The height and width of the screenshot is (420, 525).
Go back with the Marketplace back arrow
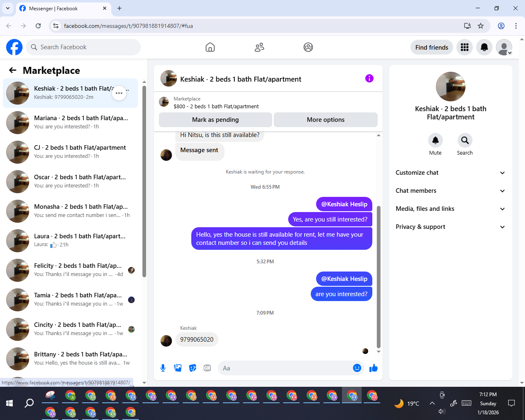(13, 70)
